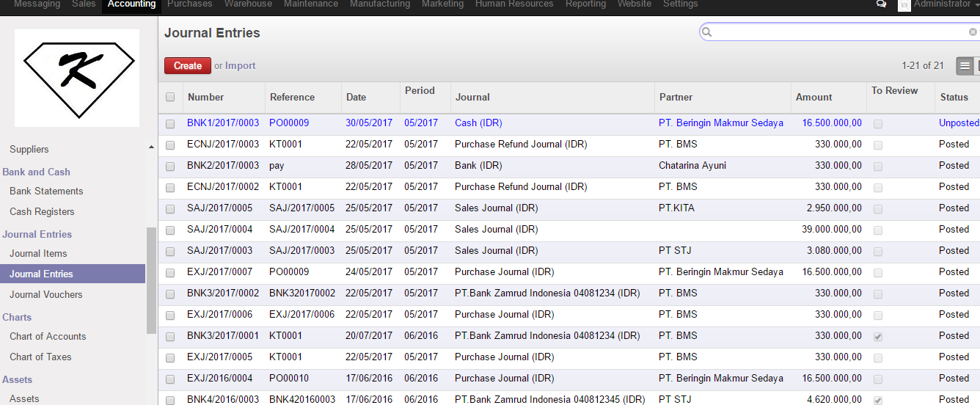Click reference BNK320170002
The height and width of the screenshot is (405, 980).
302,293
